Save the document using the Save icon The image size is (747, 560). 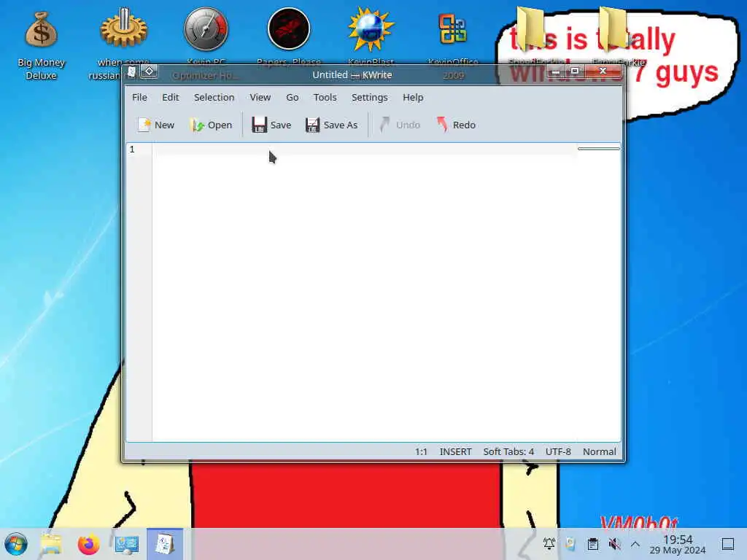click(259, 125)
